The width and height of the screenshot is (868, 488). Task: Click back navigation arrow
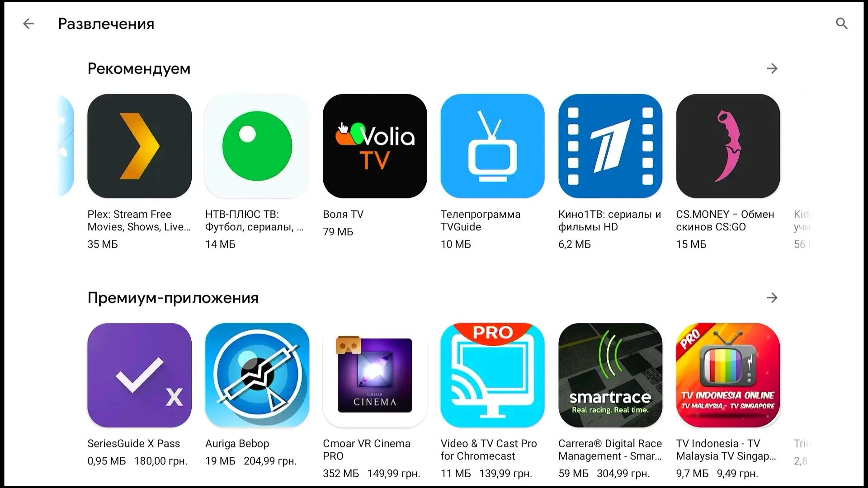[x=28, y=23]
